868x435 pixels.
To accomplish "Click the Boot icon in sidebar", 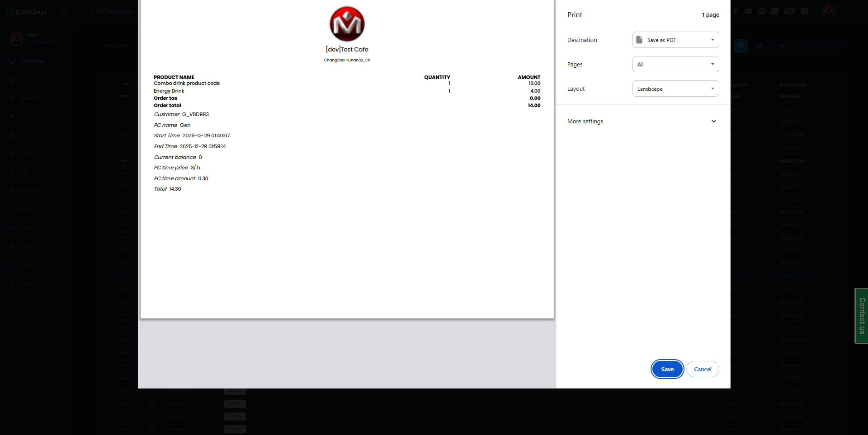I will [x=12, y=136].
